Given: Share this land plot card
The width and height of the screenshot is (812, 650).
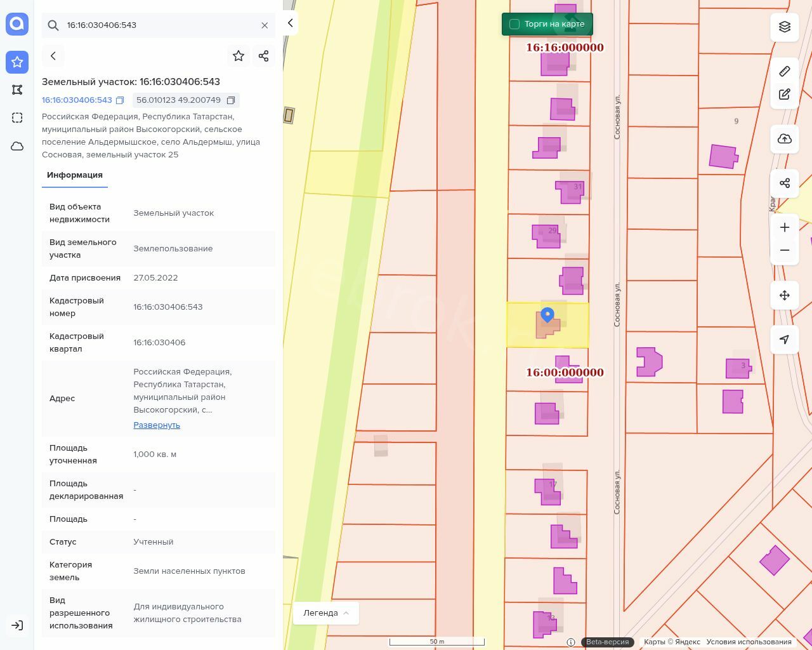Looking at the screenshot, I should click(x=264, y=56).
